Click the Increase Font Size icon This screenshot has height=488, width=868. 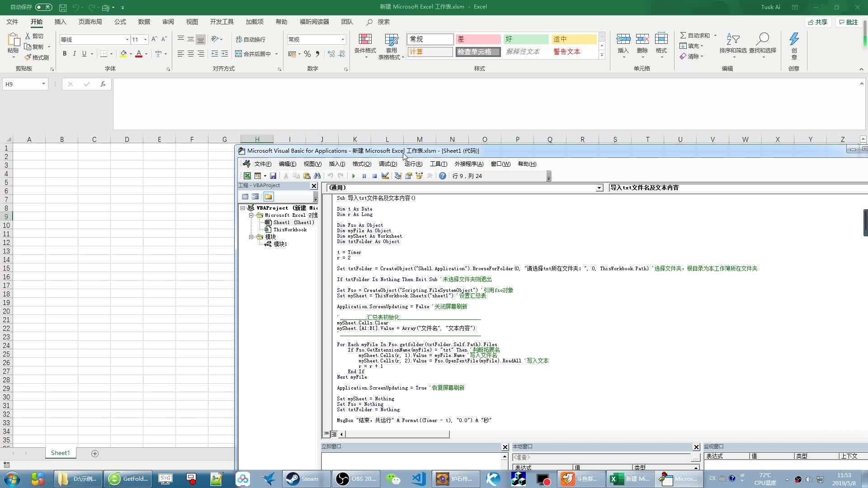(x=154, y=39)
